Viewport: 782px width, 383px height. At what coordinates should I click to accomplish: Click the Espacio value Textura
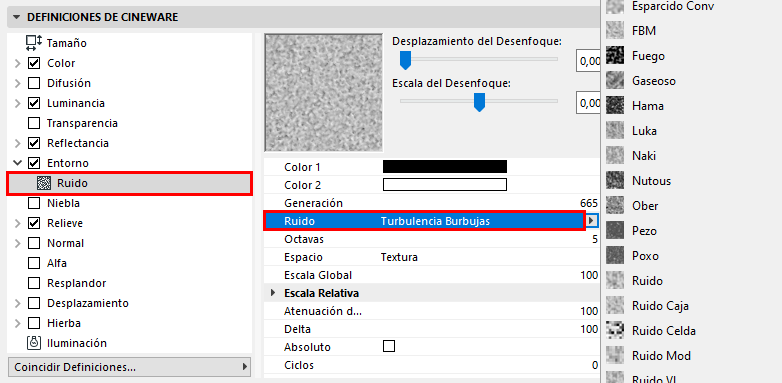[x=399, y=257]
